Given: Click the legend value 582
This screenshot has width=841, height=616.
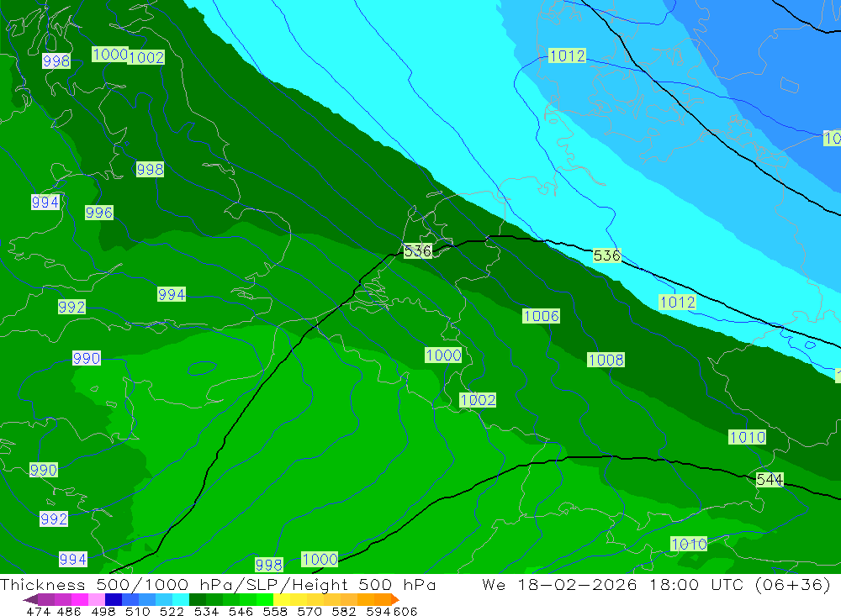Looking at the screenshot, I should (344, 612).
